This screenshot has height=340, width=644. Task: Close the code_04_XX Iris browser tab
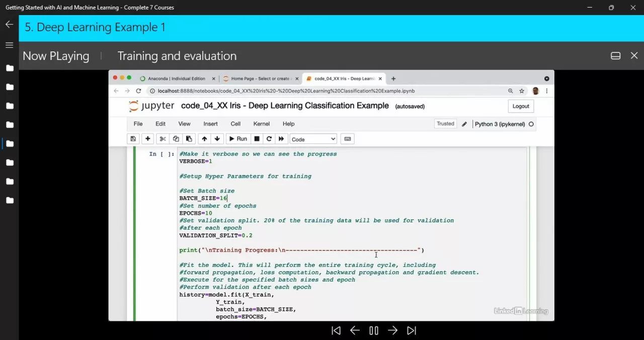click(x=380, y=79)
